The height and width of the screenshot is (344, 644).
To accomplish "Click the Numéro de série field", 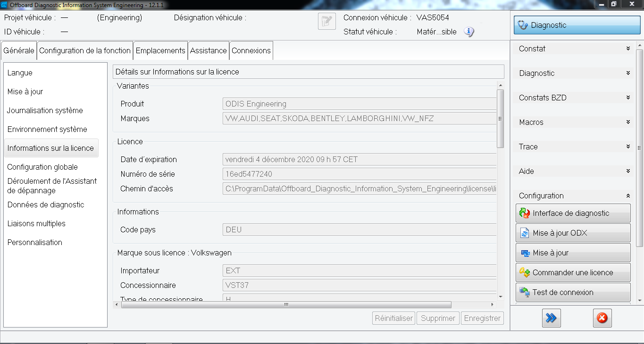I will coord(360,174).
